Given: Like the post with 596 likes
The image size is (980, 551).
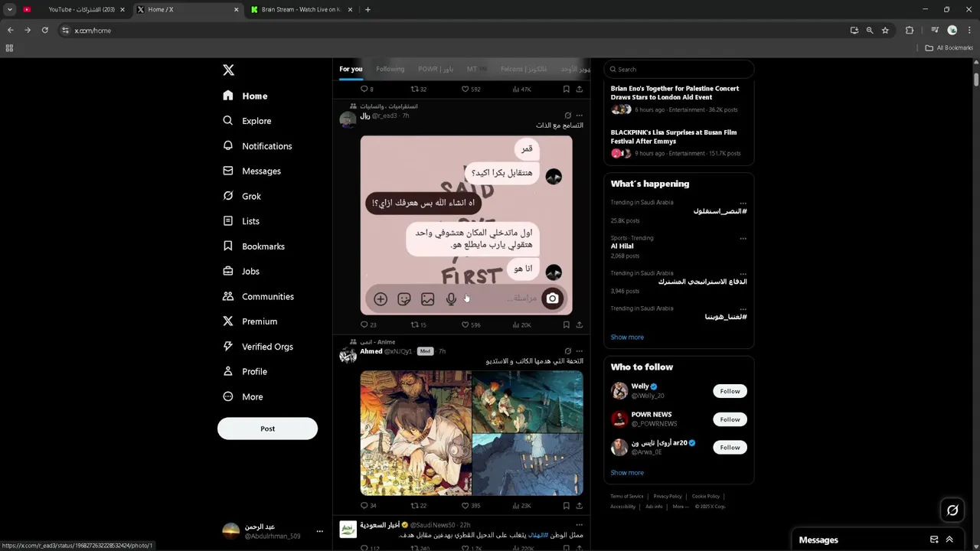Looking at the screenshot, I should [470, 324].
